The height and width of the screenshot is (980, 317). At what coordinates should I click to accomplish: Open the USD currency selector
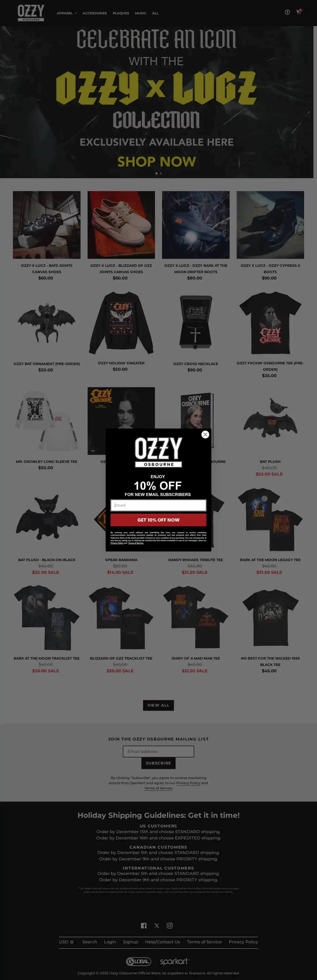coord(66,942)
